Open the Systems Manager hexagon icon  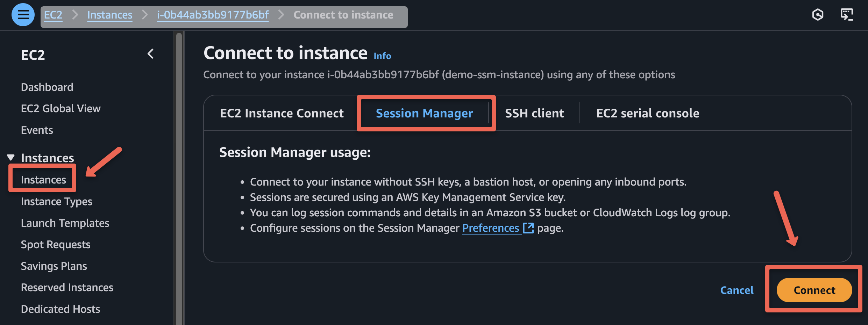(818, 15)
